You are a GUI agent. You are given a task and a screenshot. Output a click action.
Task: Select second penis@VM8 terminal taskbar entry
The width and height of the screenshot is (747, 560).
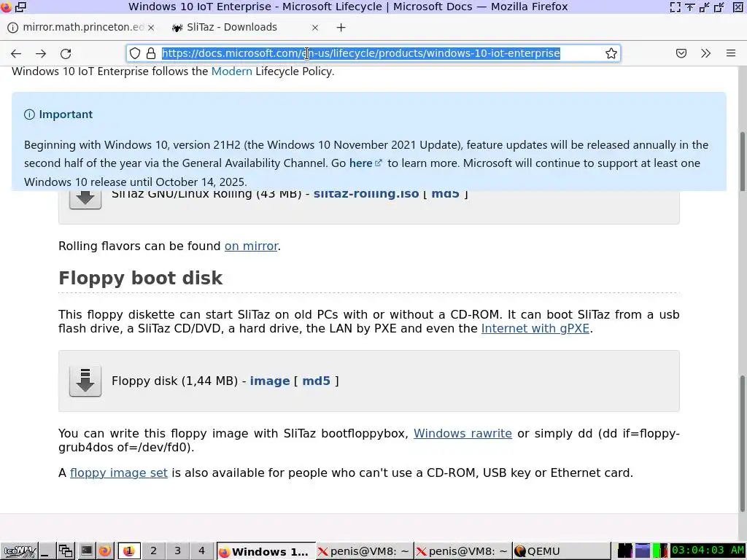tap(463, 551)
